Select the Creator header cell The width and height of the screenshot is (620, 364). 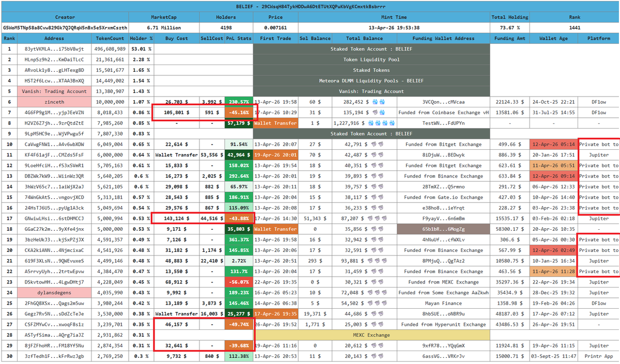pos(65,17)
